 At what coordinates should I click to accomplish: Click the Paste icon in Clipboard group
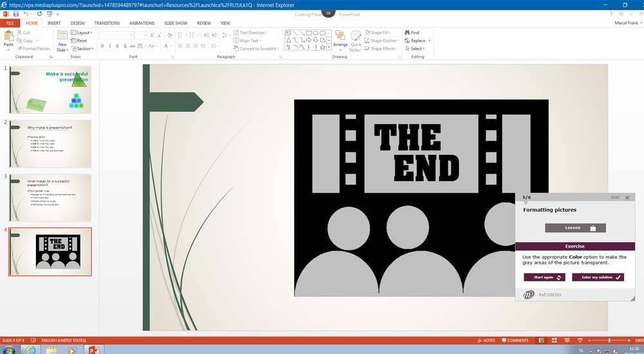(8, 37)
